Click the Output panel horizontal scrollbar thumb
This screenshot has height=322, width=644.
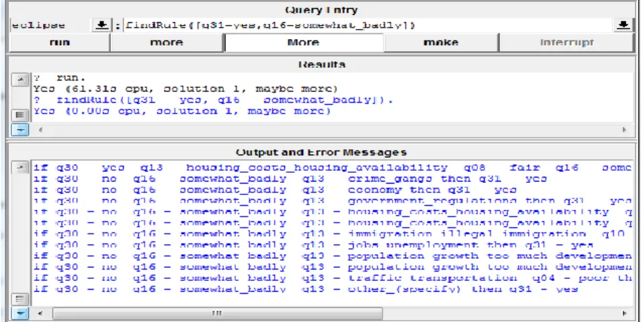(217, 313)
